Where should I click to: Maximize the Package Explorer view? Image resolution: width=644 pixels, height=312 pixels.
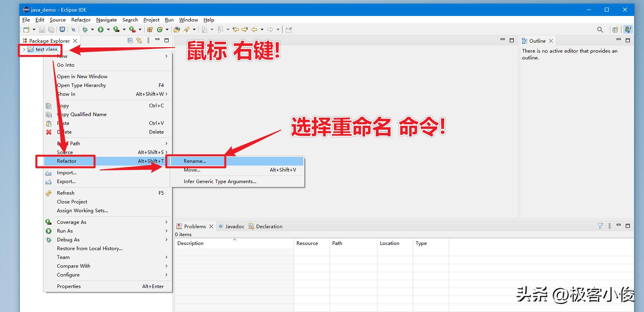click(167, 40)
